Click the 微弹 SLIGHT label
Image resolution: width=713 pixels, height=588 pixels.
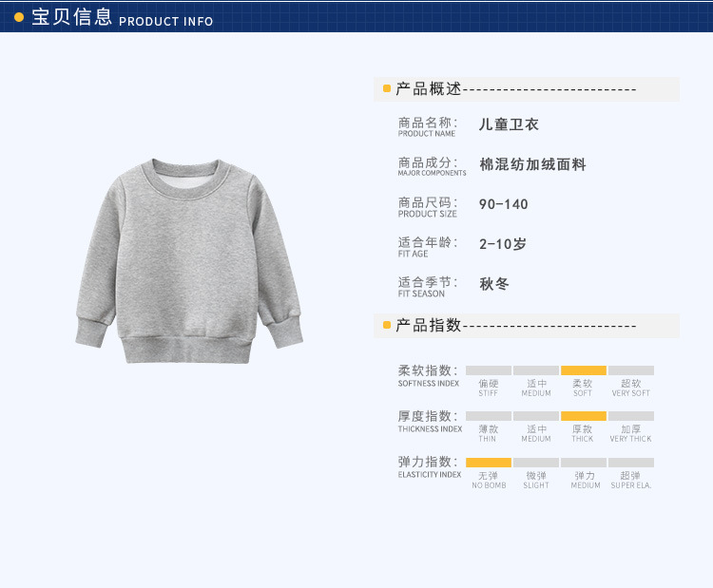pyautogui.click(x=536, y=480)
